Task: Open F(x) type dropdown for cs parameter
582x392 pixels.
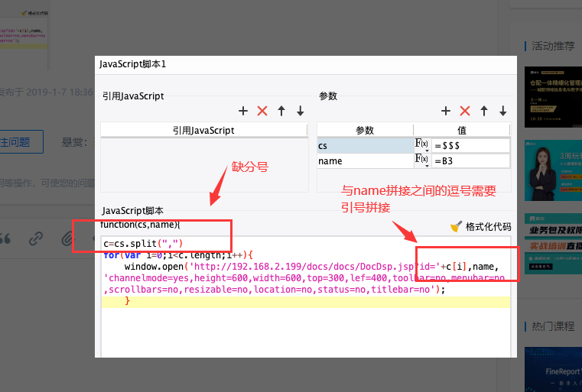Action: tap(422, 145)
